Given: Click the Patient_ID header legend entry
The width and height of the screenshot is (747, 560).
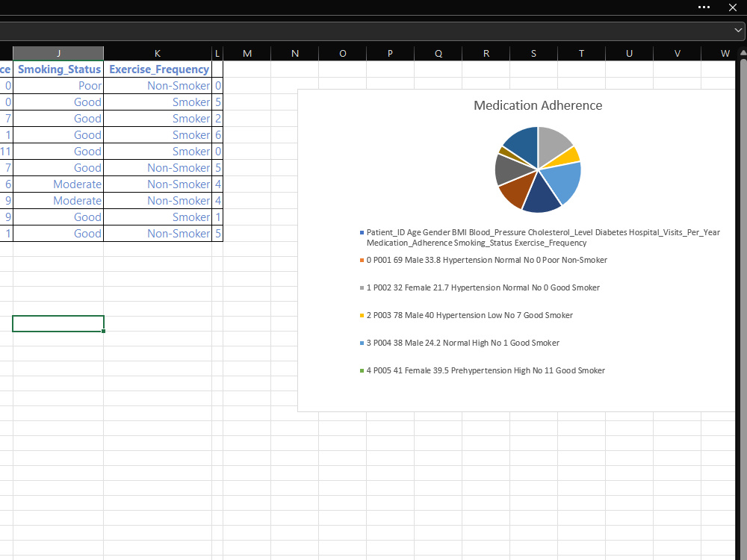Looking at the screenshot, I should 540,237.
